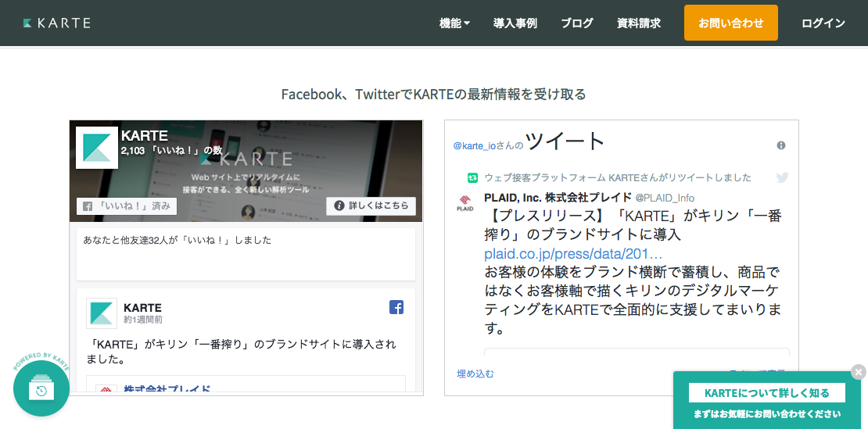Click the PLAID avatar in tweet
This screenshot has width=868, height=429.
coord(465,203)
